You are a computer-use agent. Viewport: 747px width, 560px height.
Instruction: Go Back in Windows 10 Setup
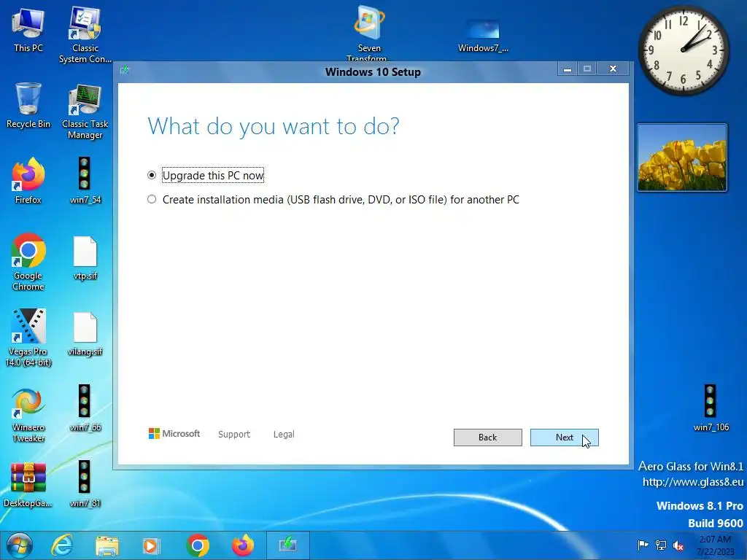point(487,437)
